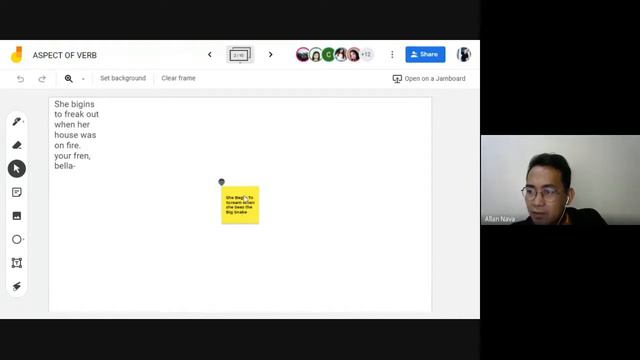640x360 pixels.
Task: Go to previous frame
Action: 210,54
